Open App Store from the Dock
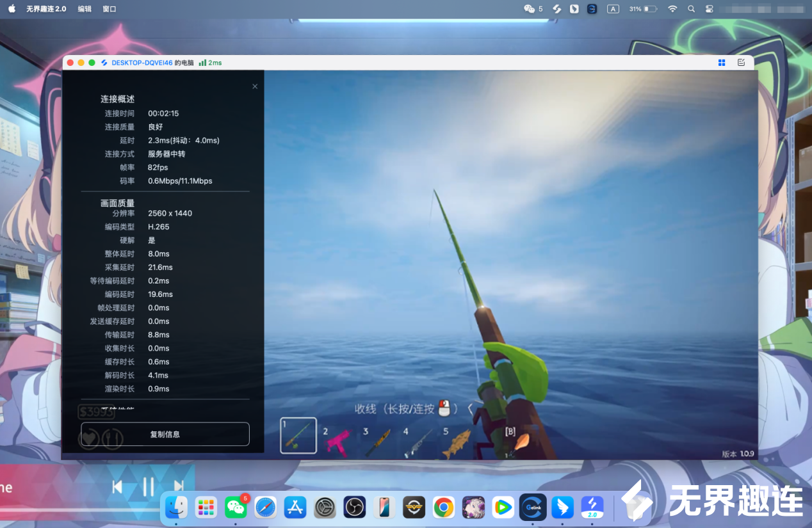 [x=295, y=508]
